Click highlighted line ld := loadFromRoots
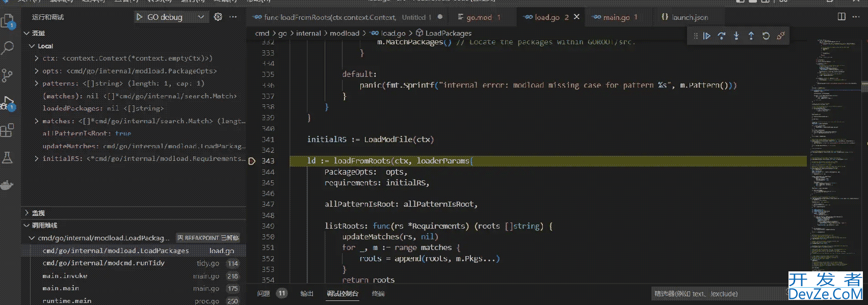Image resolution: width=868 pixels, height=305 pixels. tap(548, 161)
